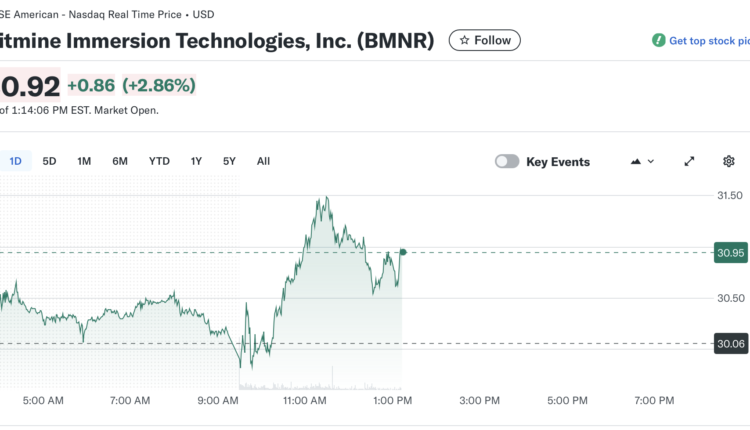Open chart type dropdown chevron
This screenshot has height=430, width=750.
pyautogui.click(x=651, y=161)
